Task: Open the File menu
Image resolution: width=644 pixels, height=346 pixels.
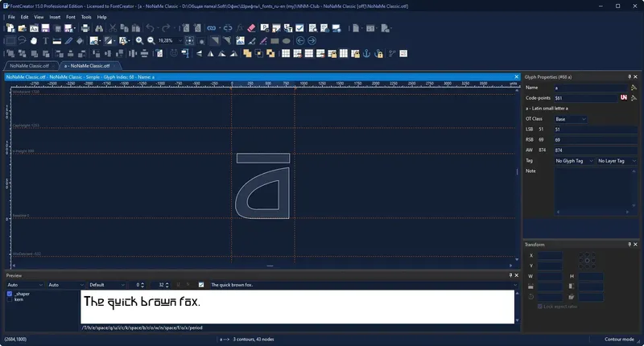Action: [11, 17]
